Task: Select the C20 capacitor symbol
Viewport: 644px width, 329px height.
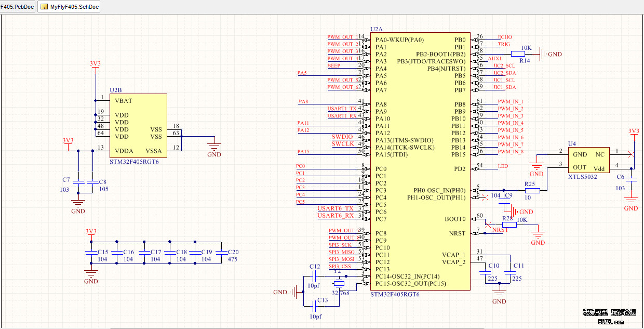Action: click(221, 252)
